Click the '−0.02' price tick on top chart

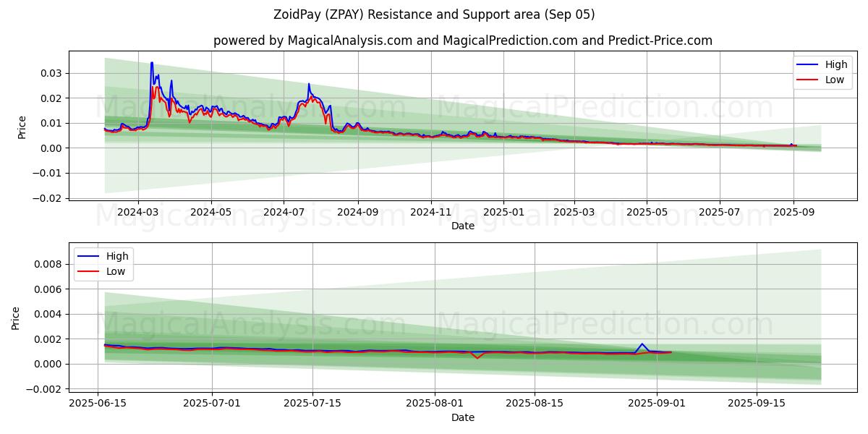point(48,197)
